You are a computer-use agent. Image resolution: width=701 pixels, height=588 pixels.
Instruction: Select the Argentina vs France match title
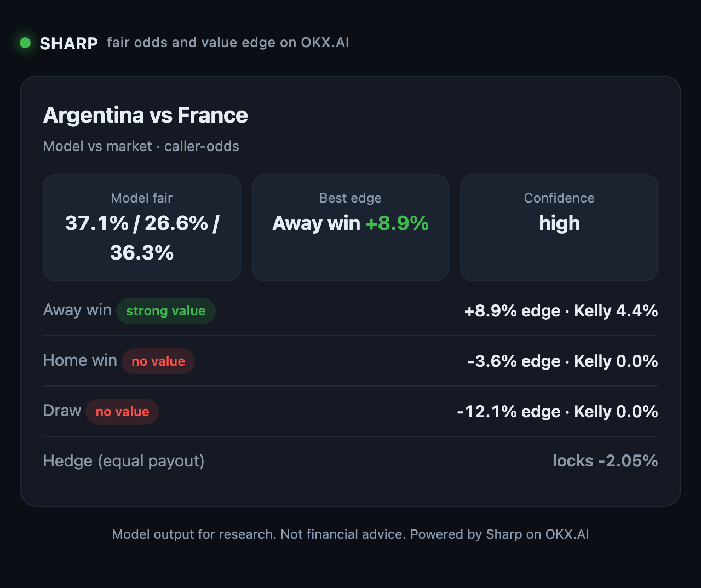146,116
